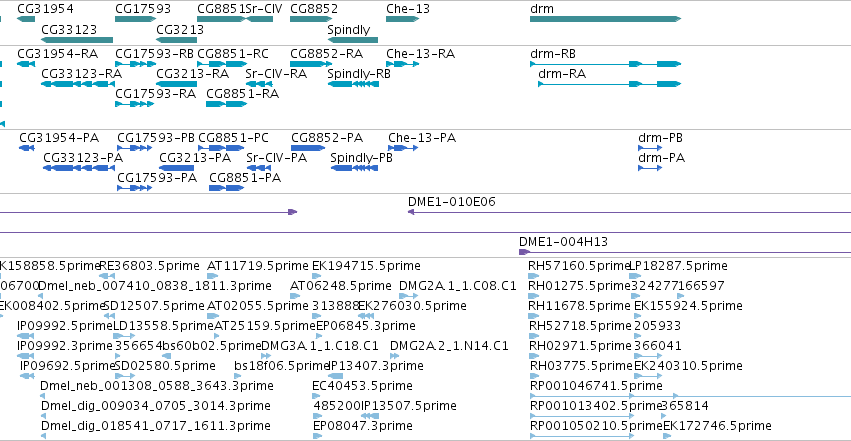Select EST label AT11719.5prime
Viewport: 851px width, 441px height.
257,266
